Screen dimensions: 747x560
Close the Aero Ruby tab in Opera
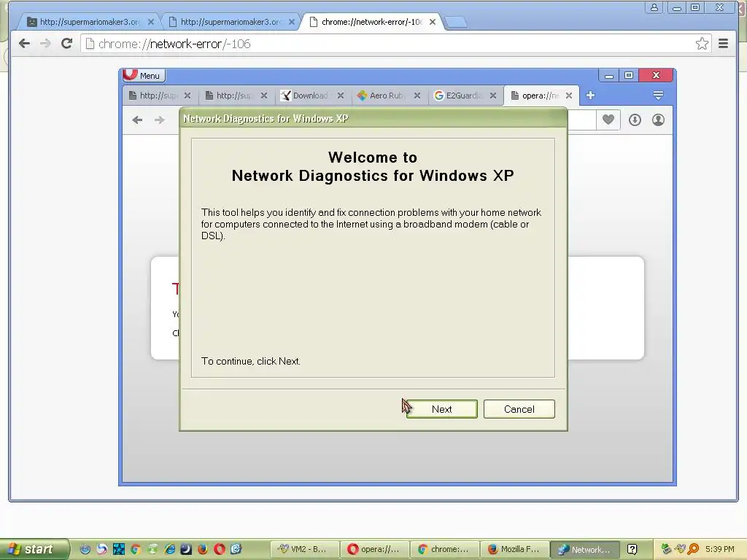(x=417, y=96)
